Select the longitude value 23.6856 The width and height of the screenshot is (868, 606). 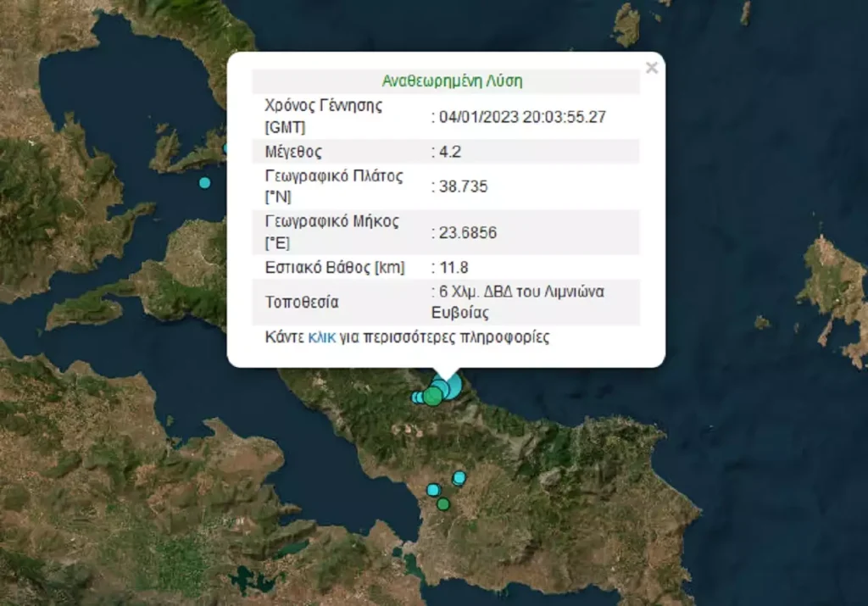click(467, 232)
